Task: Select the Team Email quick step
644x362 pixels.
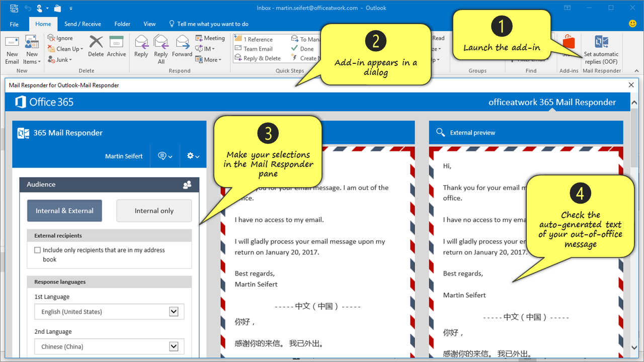Action: (x=254, y=49)
